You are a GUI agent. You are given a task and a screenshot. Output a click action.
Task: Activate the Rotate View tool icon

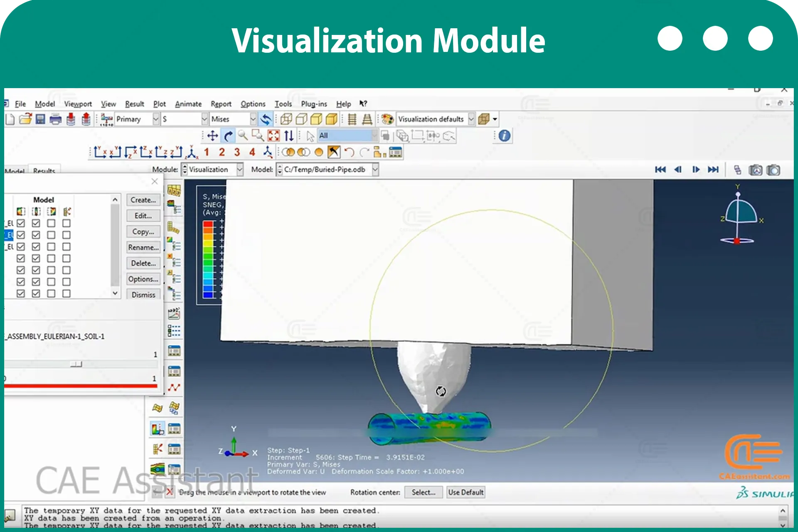[x=228, y=135]
